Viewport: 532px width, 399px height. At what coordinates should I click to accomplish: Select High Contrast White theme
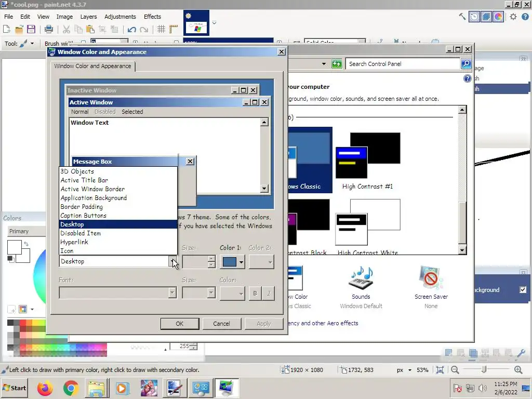368,227
